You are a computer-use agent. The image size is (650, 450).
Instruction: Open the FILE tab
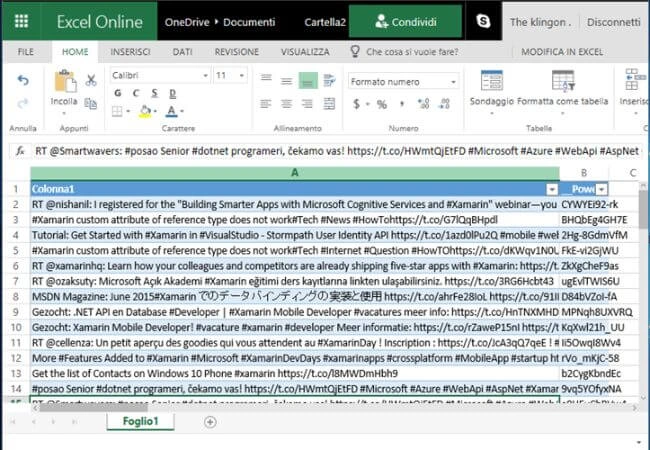pyautogui.click(x=26, y=52)
